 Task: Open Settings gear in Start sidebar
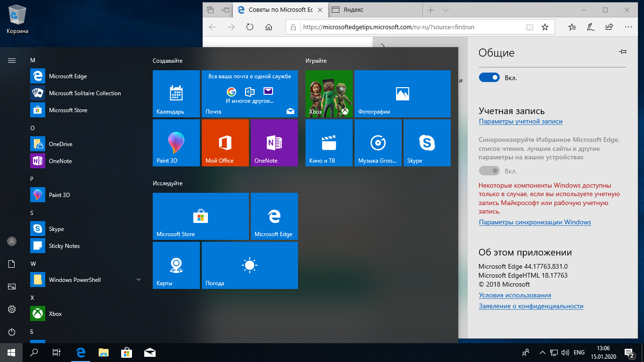[x=12, y=309]
